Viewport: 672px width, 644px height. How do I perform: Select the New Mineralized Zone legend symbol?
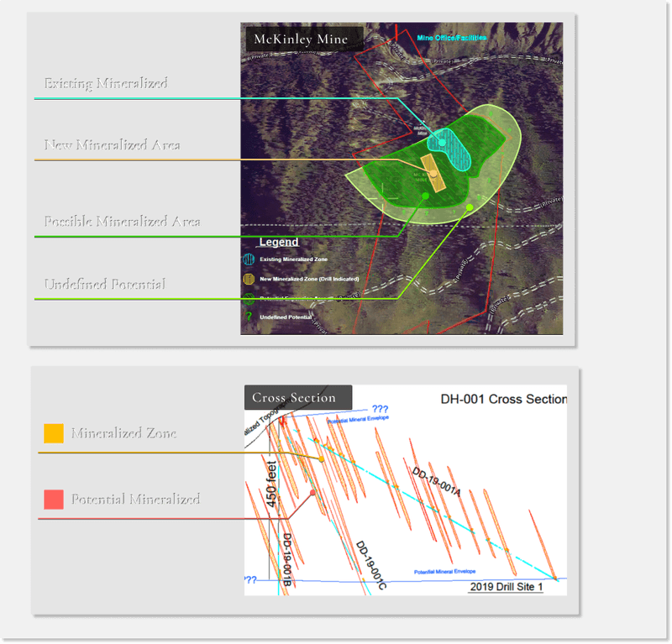[249, 277]
